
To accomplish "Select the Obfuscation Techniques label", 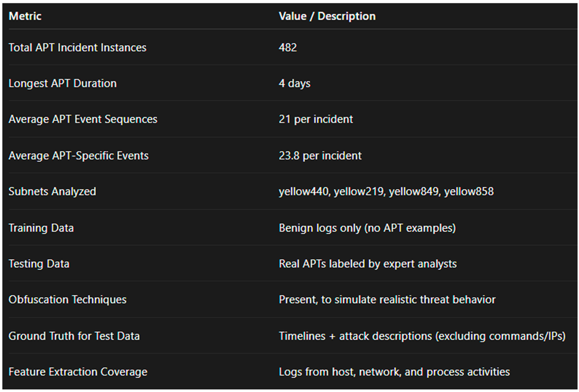I will click(x=67, y=300).
